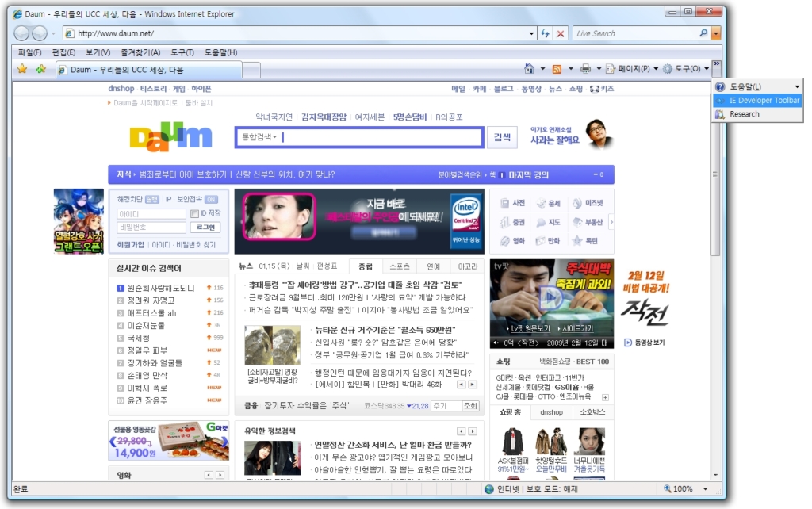Open the recent pages dropdown beside Forward
Viewport: 812px width, 509px height.
tap(53, 33)
